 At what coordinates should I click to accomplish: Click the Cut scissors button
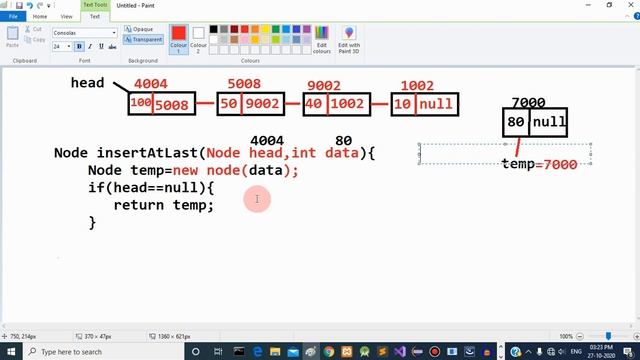[33, 29]
